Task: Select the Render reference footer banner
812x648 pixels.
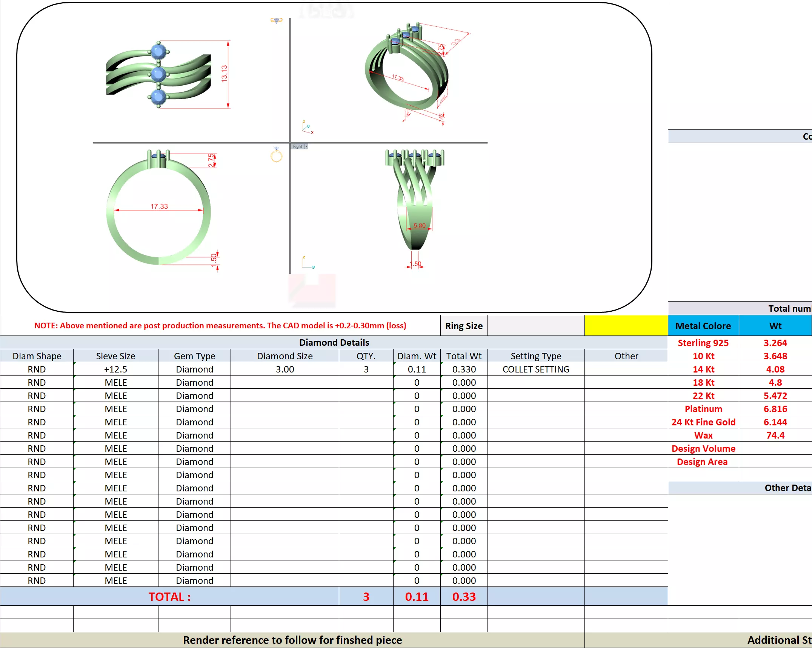Action: point(292,640)
